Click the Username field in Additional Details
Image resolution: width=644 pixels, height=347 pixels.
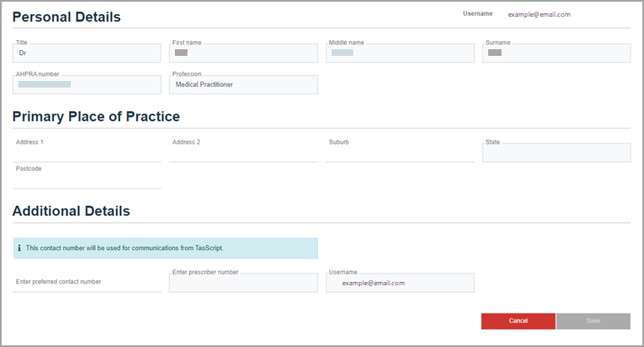(400, 284)
